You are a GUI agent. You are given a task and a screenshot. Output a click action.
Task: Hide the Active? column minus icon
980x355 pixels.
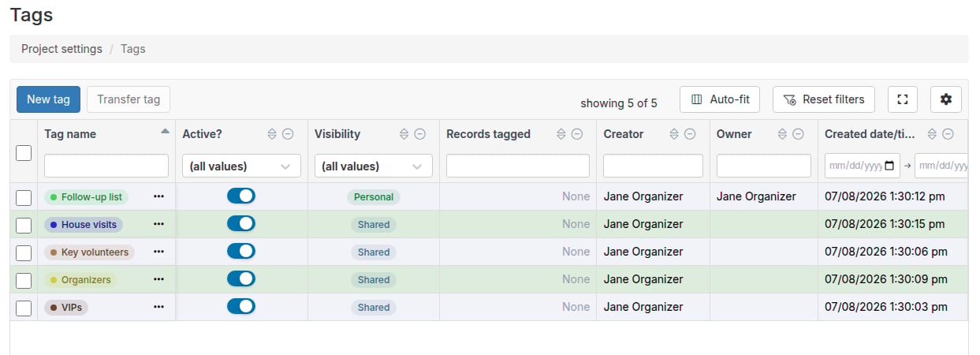pos(288,134)
